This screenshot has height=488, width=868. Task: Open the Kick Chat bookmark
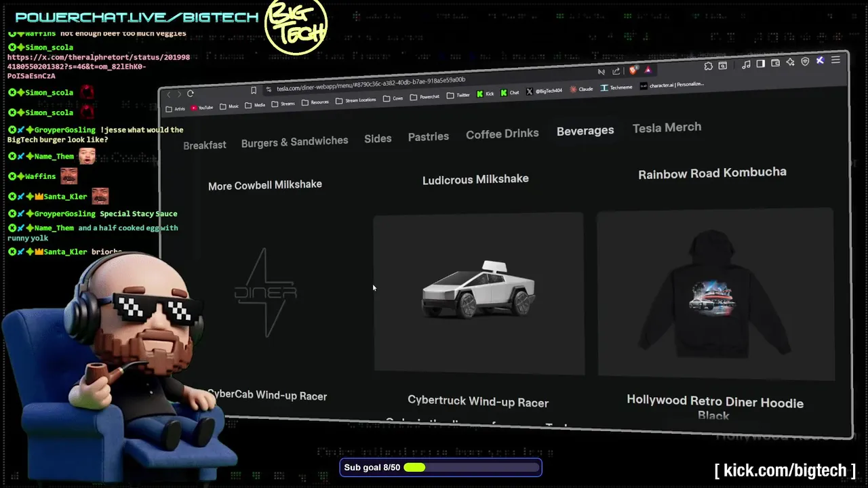pos(510,93)
